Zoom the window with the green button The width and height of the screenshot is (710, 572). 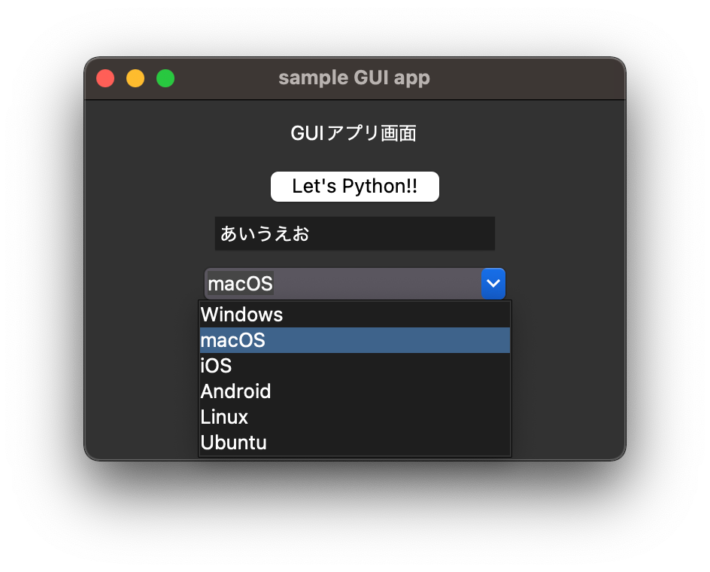click(165, 78)
